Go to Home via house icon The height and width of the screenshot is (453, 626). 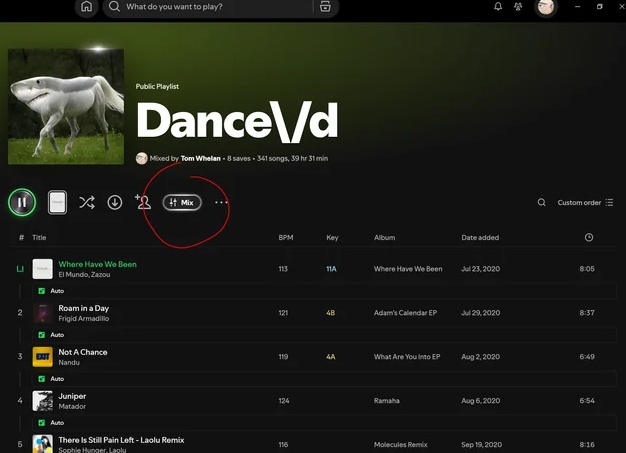tap(87, 7)
